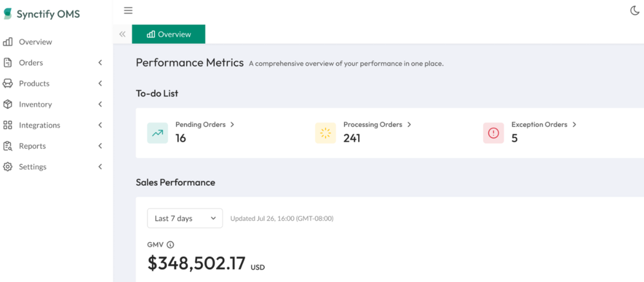Click the Performance Metrics heading
Screen dimensions: 644x282
tap(190, 63)
